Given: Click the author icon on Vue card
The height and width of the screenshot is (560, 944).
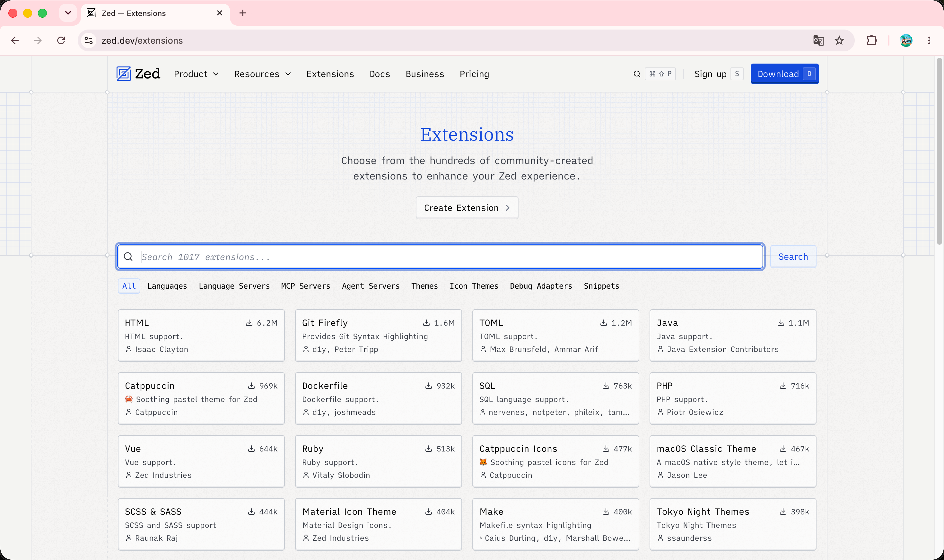Looking at the screenshot, I should click(129, 475).
